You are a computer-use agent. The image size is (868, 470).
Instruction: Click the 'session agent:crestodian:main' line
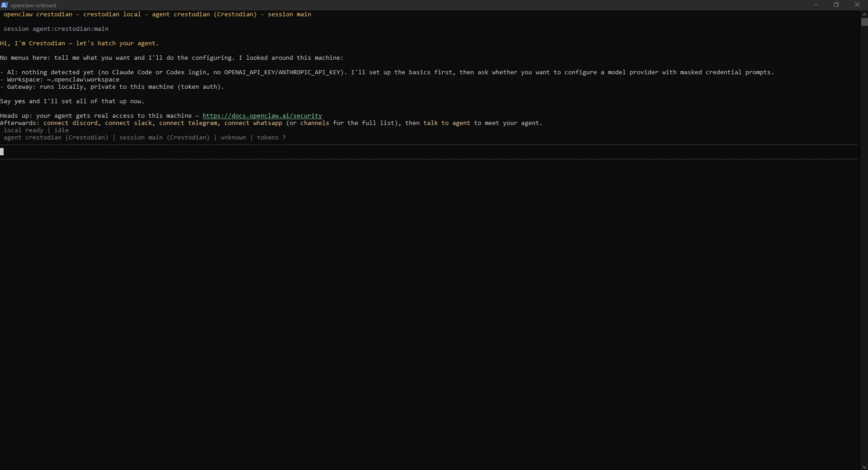(56, 29)
